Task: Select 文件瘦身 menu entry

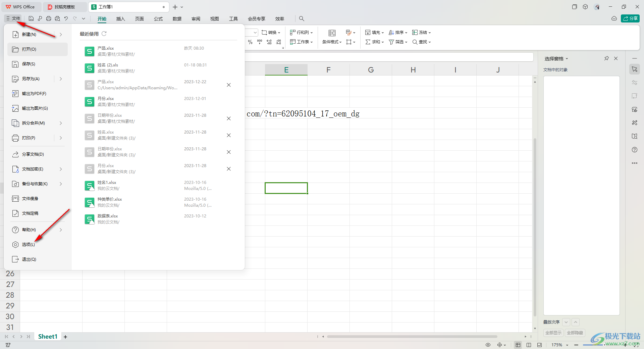Action: pyautogui.click(x=37, y=199)
